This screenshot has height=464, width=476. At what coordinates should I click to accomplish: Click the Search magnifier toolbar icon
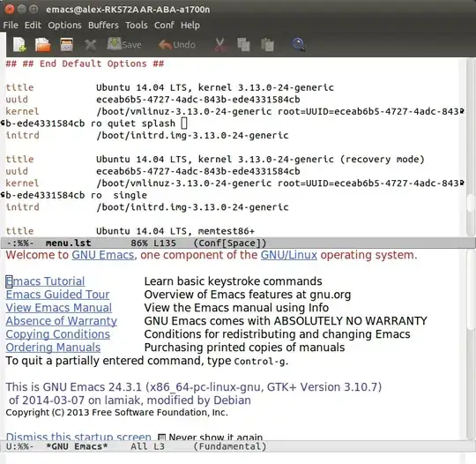click(x=299, y=45)
